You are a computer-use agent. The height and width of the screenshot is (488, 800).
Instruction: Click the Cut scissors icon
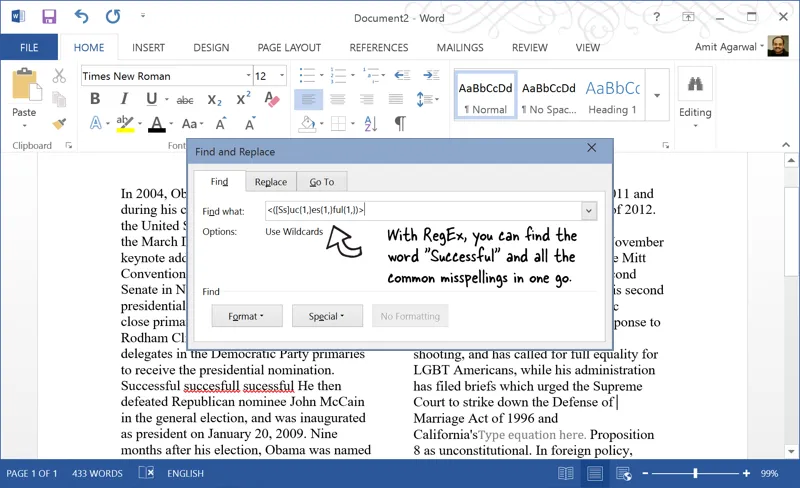point(59,76)
